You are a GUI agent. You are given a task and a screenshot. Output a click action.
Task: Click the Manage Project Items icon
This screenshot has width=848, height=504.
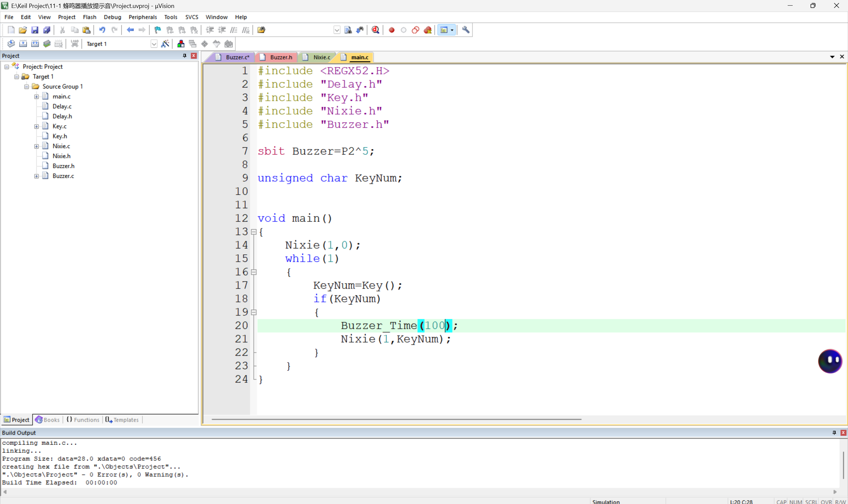(181, 44)
